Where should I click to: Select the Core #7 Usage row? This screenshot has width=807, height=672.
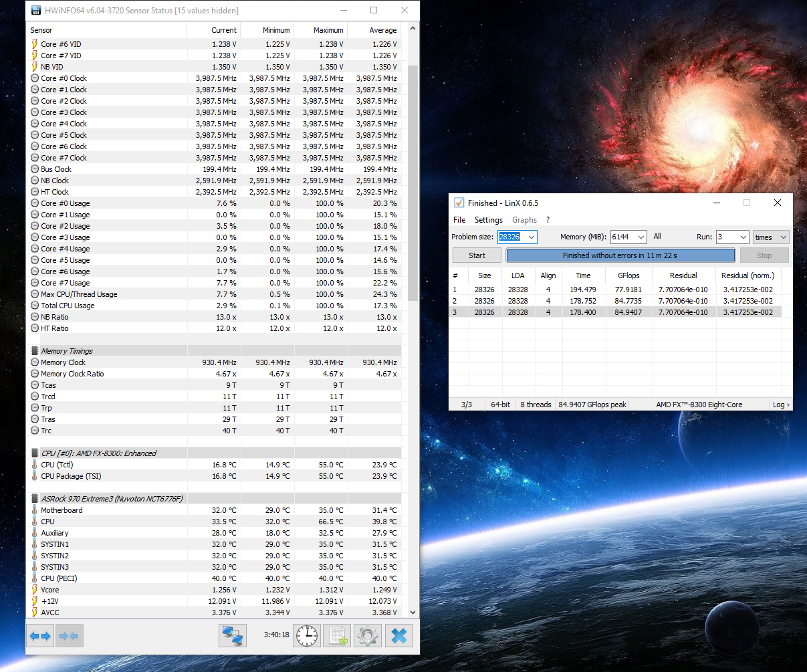tap(215, 283)
